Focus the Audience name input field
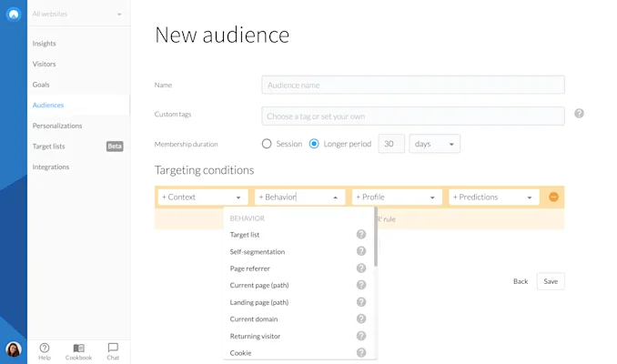This screenshot has height=364, width=617. click(x=413, y=85)
